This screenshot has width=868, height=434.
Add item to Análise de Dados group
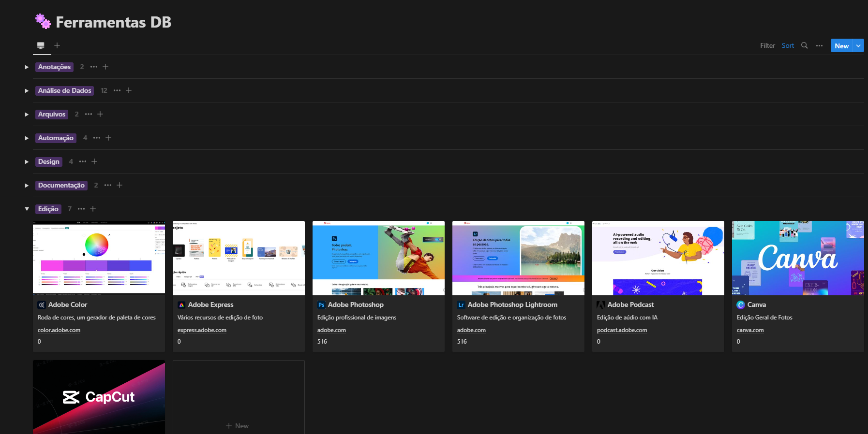click(129, 90)
